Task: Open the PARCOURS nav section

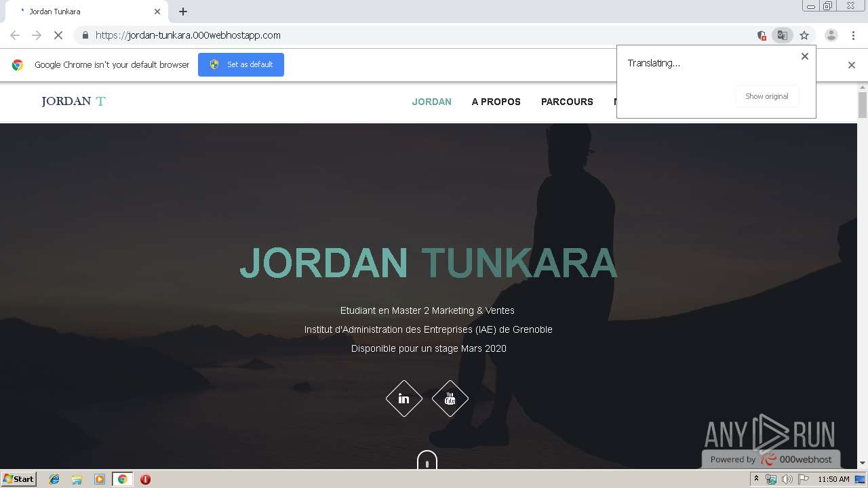Action: click(x=567, y=102)
